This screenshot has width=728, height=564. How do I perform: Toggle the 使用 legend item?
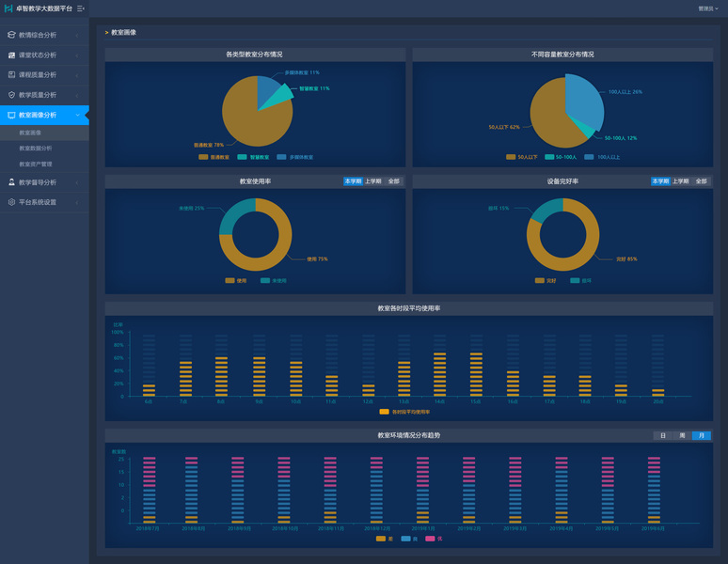236,281
